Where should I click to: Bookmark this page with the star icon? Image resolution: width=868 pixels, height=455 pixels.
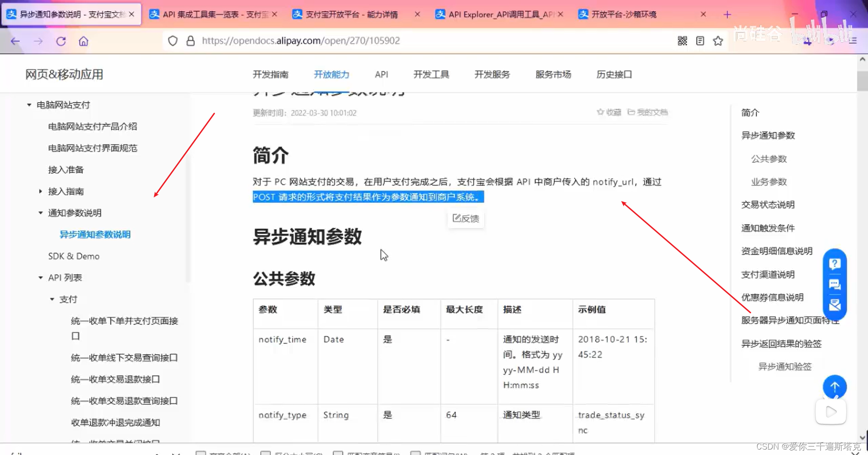(718, 41)
